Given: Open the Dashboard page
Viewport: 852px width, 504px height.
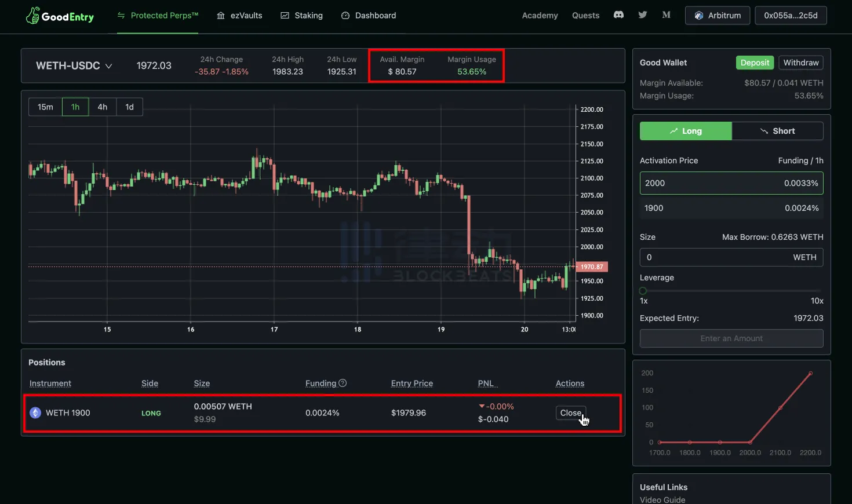Looking at the screenshot, I should (369, 16).
